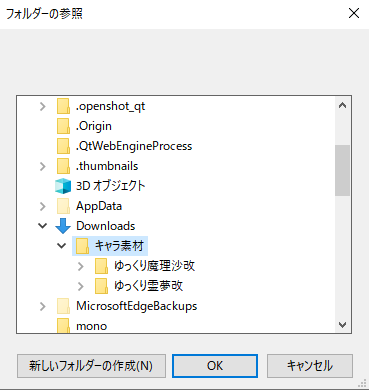Select the AppData folder icon

pos(63,206)
